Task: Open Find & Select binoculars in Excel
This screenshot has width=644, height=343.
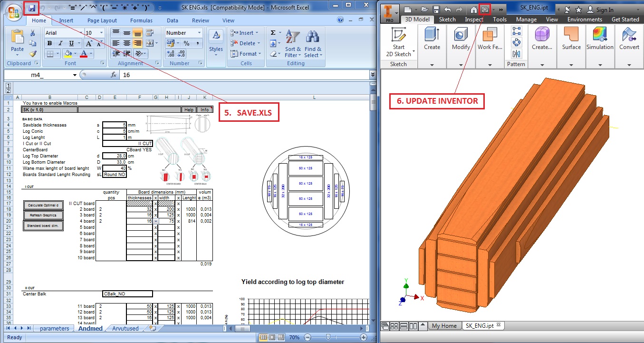Action: pos(313,44)
